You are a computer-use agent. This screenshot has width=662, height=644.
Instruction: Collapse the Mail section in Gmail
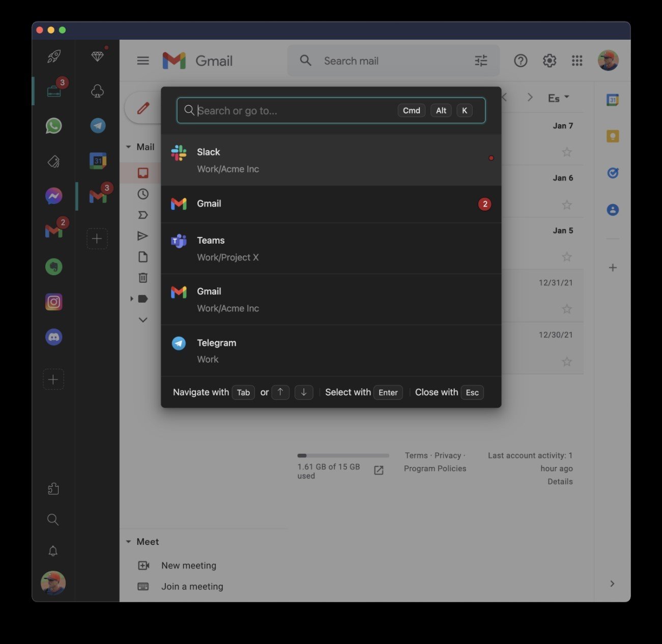pos(129,147)
